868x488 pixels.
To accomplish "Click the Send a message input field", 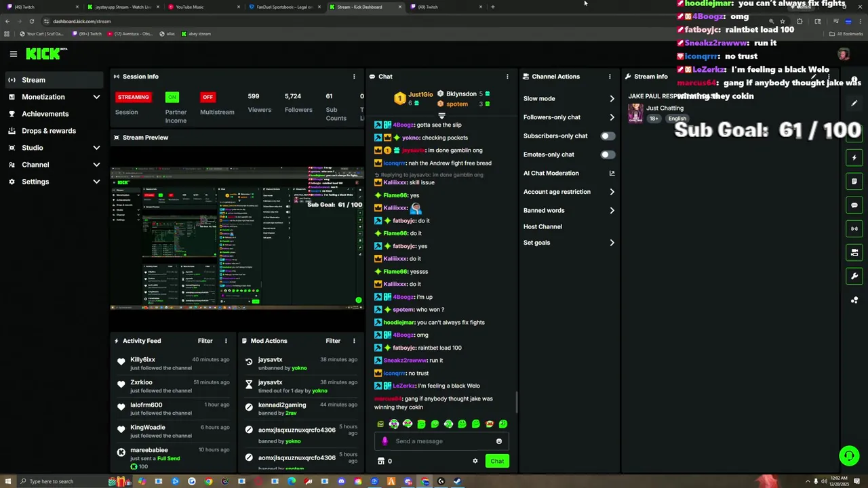I will coord(441,441).
